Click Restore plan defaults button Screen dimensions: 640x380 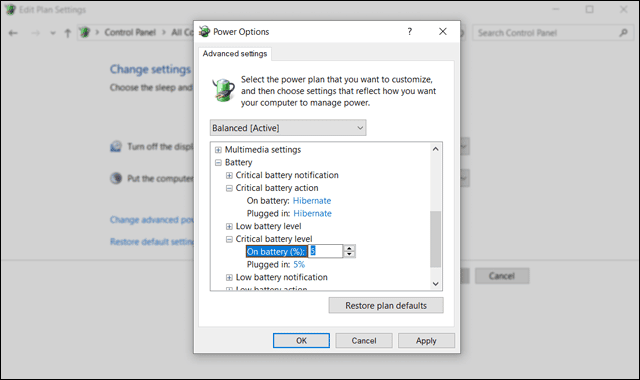click(386, 305)
